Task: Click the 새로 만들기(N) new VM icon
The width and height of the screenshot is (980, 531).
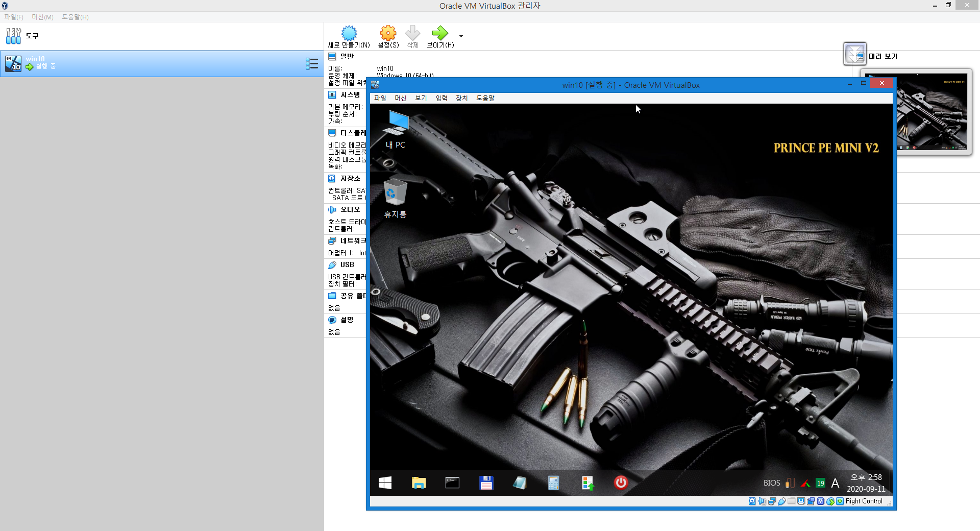Action: pos(349,33)
